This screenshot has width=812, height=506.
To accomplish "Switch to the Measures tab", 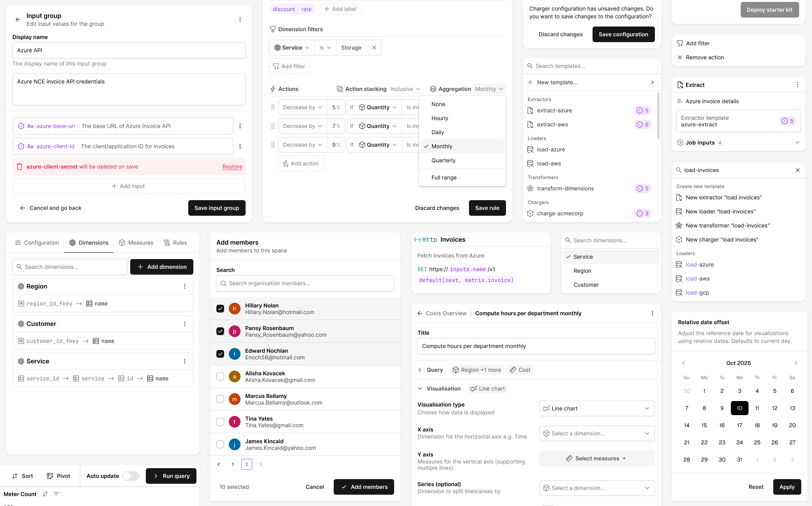I will pos(136,243).
